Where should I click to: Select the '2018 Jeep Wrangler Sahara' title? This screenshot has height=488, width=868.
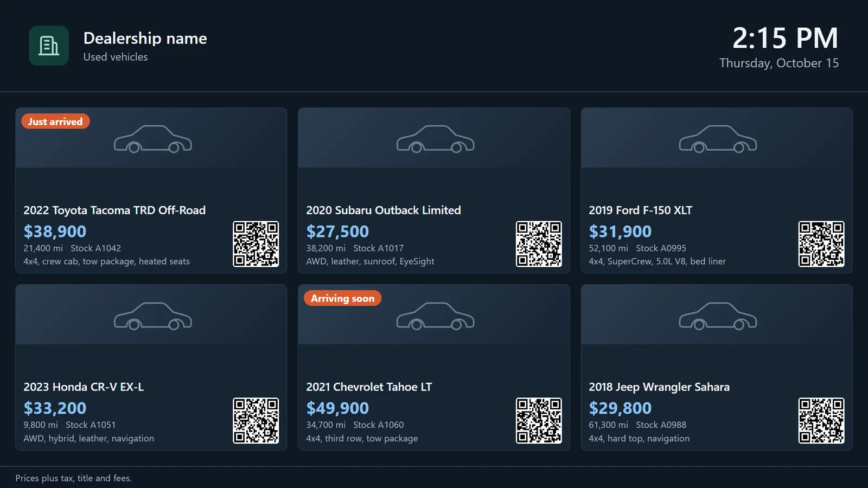coord(659,387)
